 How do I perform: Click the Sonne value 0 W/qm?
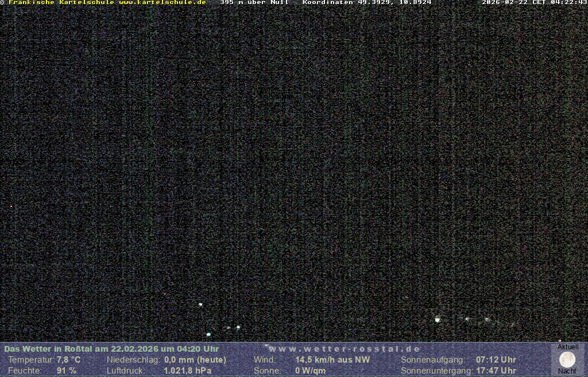pyautogui.click(x=310, y=371)
